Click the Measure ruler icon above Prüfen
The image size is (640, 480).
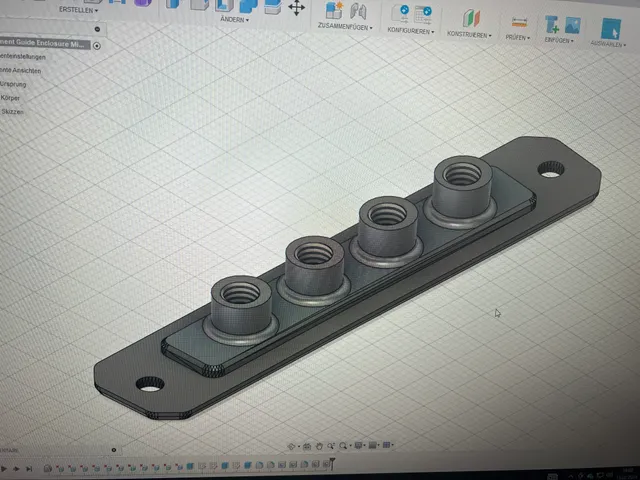point(519,22)
